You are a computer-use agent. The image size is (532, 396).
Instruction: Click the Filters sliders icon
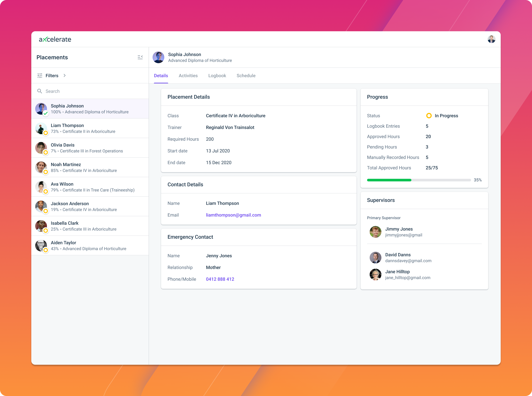tap(40, 76)
